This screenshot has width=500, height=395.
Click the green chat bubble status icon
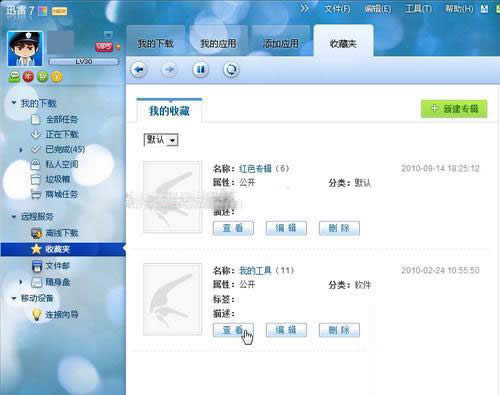click(x=14, y=77)
